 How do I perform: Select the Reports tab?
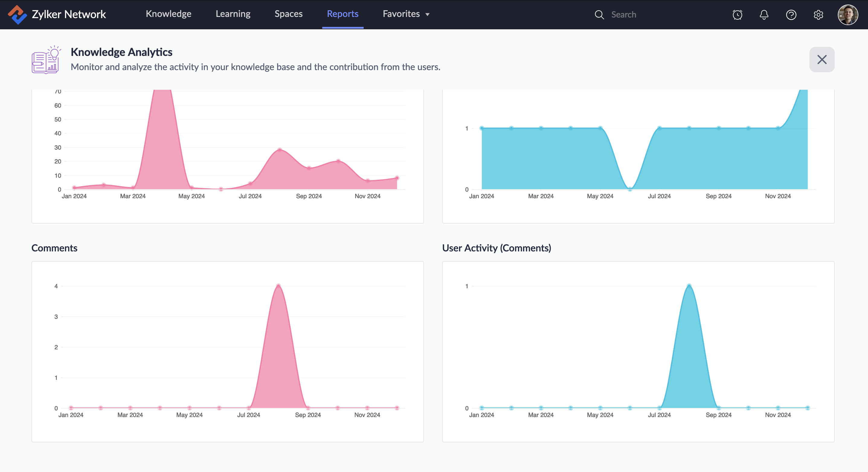[342, 14]
